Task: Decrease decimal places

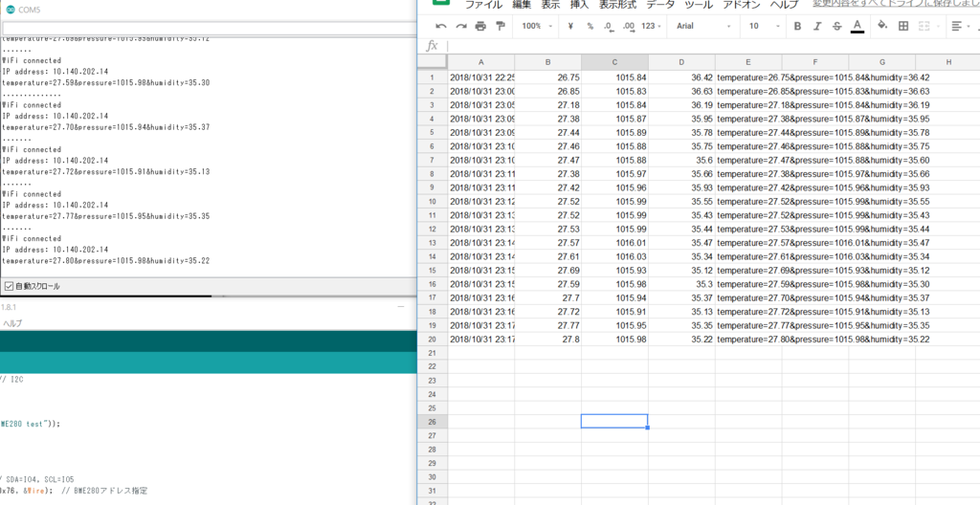Action: pos(609,26)
